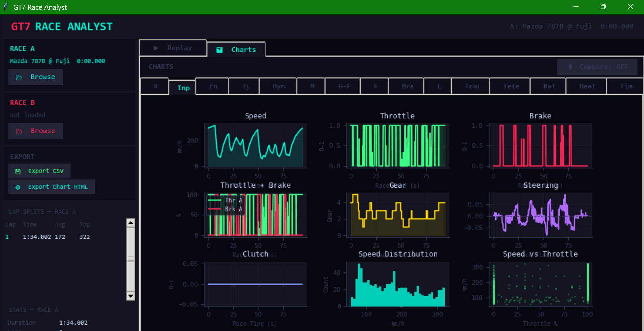The height and width of the screenshot is (331, 644).
Task: Open the Tele chart sub-tab
Action: click(510, 86)
